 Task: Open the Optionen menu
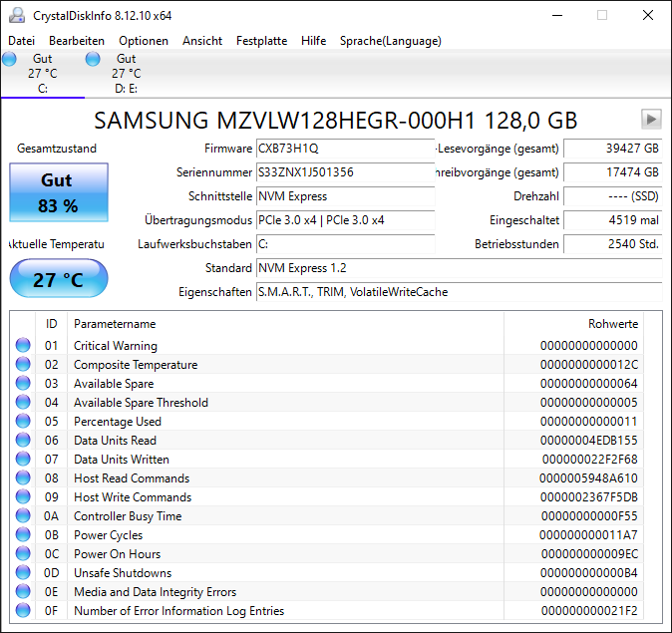[x=144, y=41]
